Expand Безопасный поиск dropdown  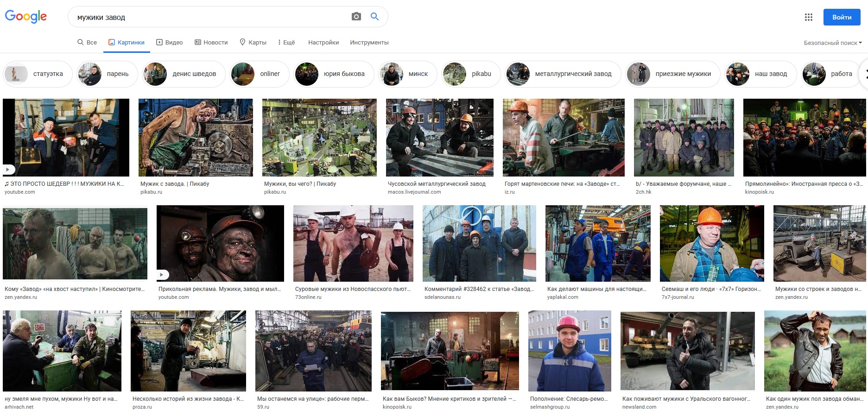833,43
